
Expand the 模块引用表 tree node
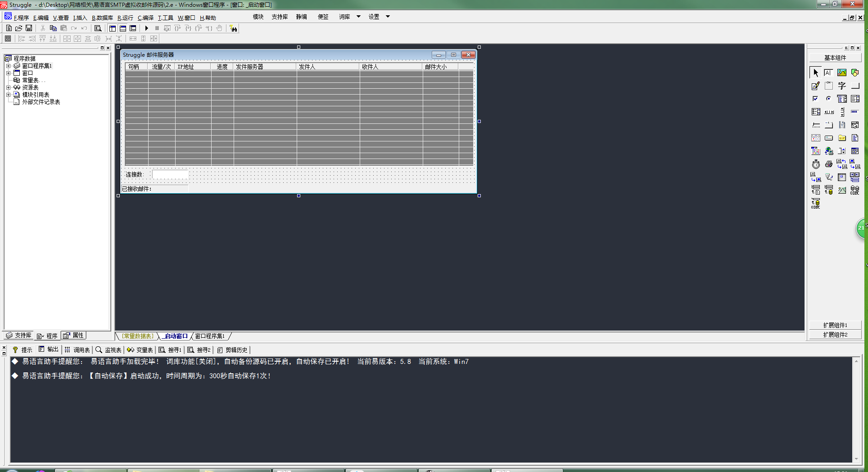point(8,95)
